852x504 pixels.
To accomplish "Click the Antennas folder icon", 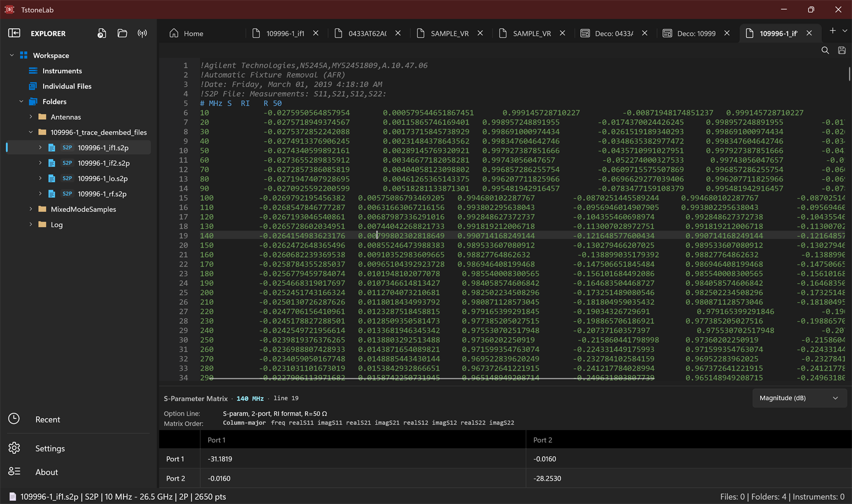I will tap(43, 117).
